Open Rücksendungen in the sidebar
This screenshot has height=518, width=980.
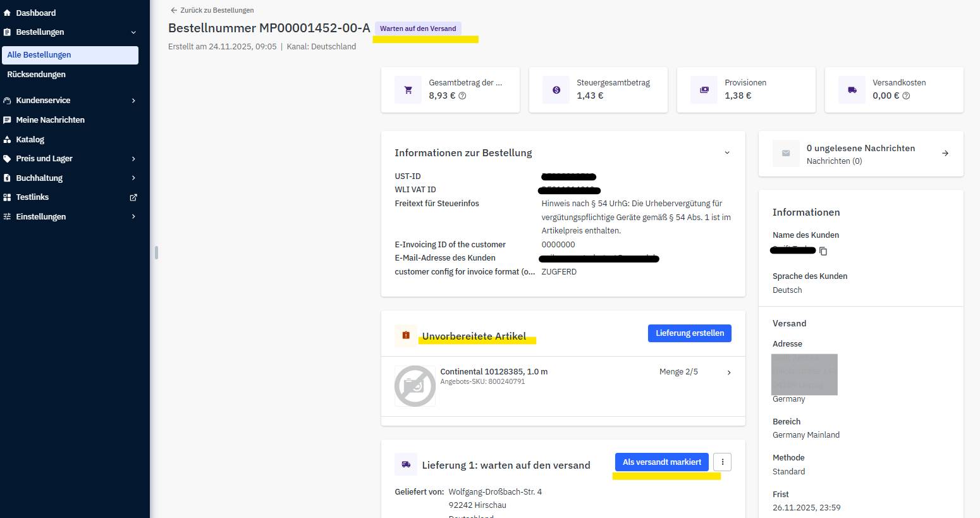coord(37,75)
